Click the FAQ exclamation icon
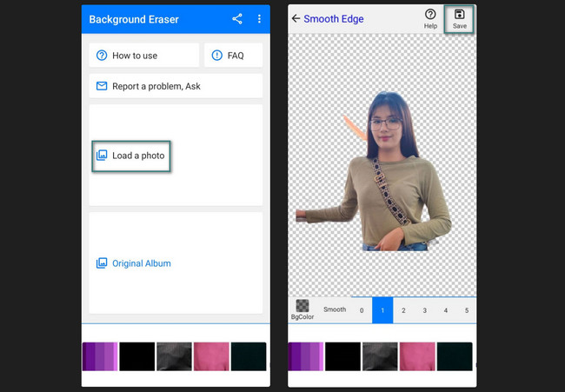 217,56
